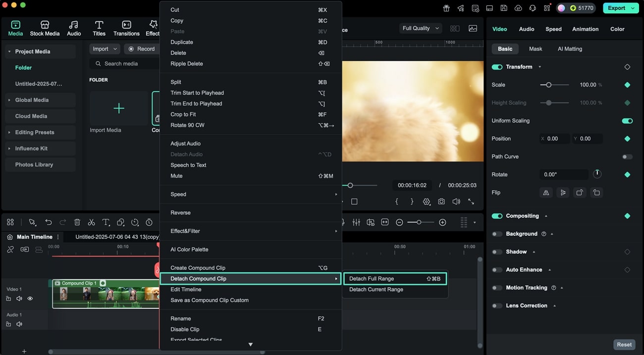Choose Save as Compound Clip Custom

click(x=250, y=301)
